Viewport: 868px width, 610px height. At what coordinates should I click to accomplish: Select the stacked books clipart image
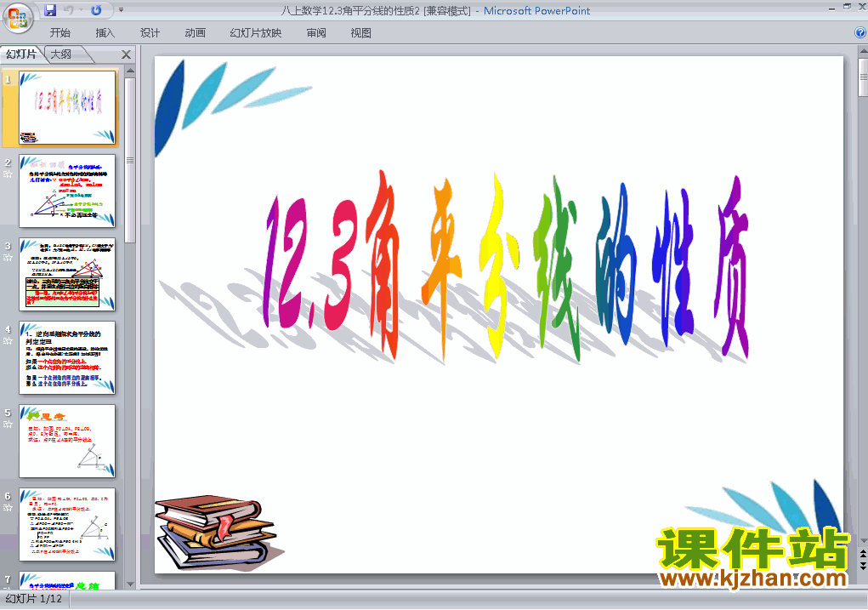[x=219, y=533]
